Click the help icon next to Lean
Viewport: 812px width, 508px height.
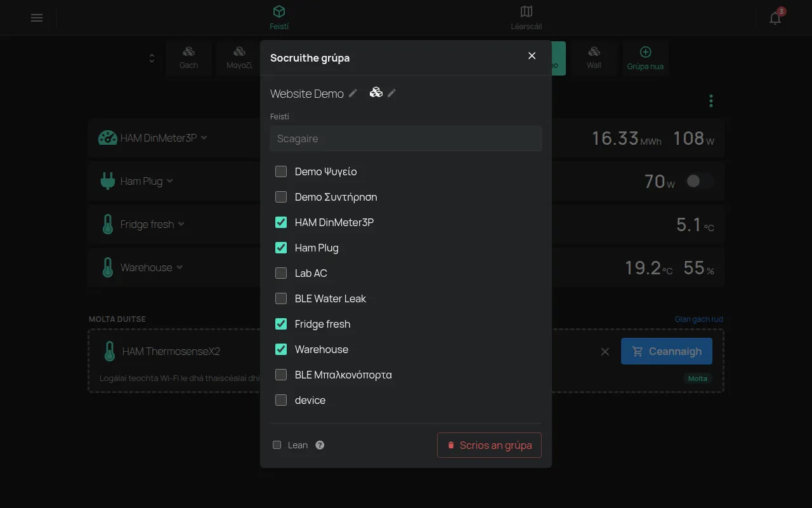pos(320,445)
